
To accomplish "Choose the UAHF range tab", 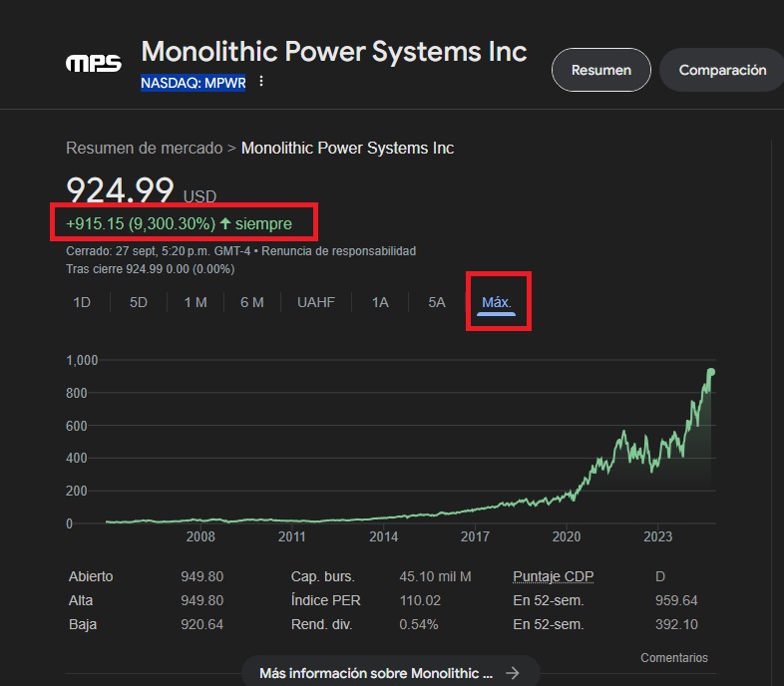I will [x=316, y=302].
